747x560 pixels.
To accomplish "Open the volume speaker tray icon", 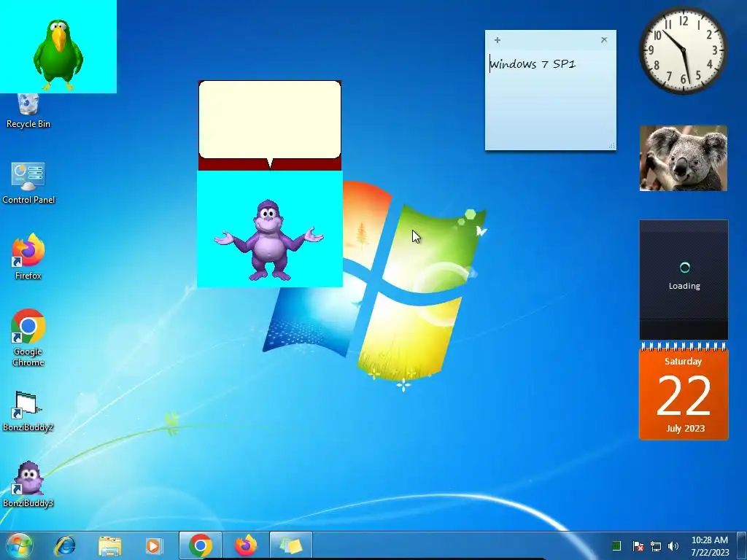I will coord(673,546).
